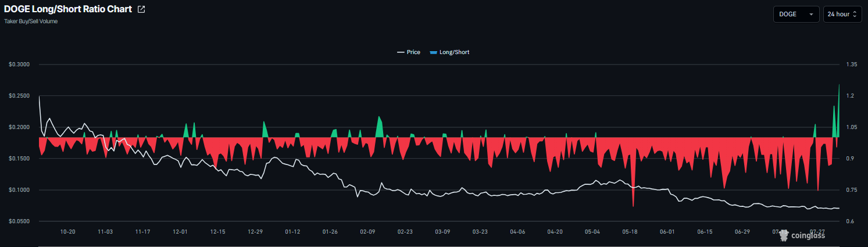Click the Taker Buy/Sell Volume subtitle
The image size is (868, 247).
31,22
